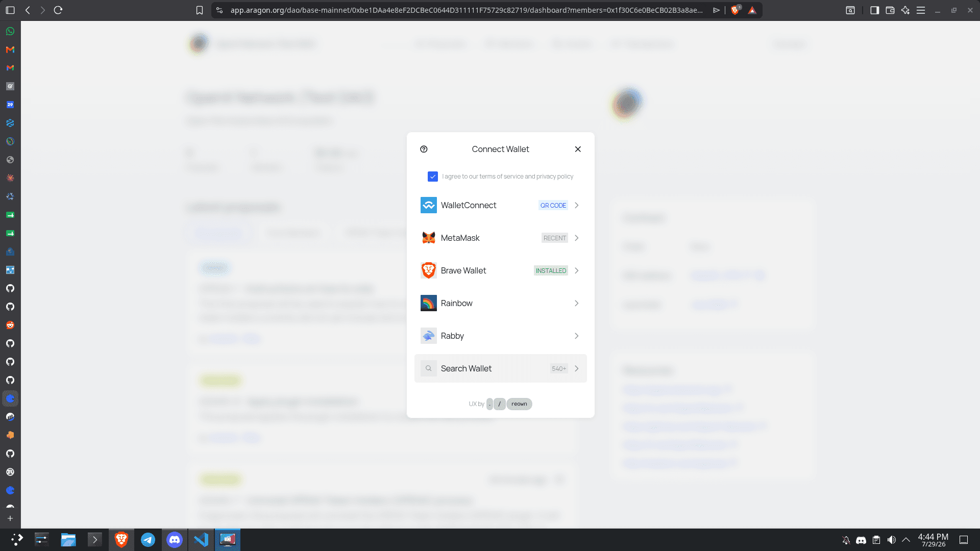Open the Brave hamburger menu
The image size is (980, 551).
point(921,10)
